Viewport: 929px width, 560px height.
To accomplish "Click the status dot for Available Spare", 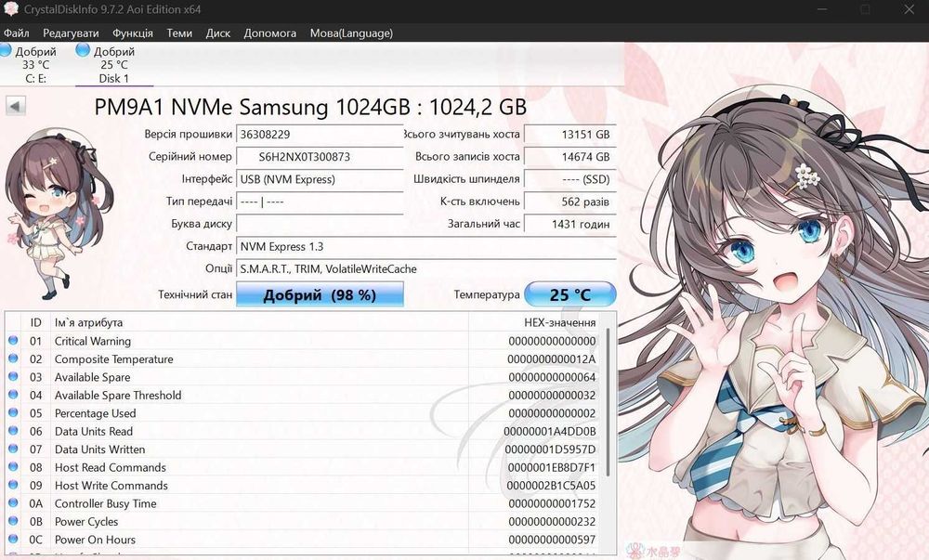I will click(13, 376).
